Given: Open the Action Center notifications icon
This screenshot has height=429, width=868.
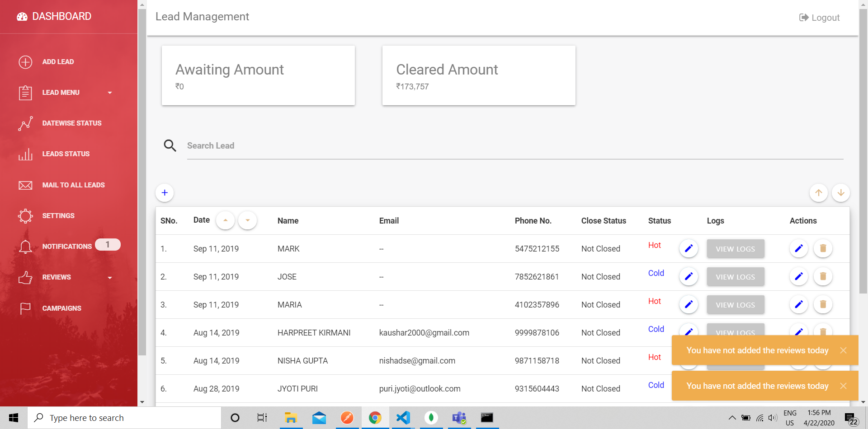Looking at the screenshot, I should coord(851,418).
